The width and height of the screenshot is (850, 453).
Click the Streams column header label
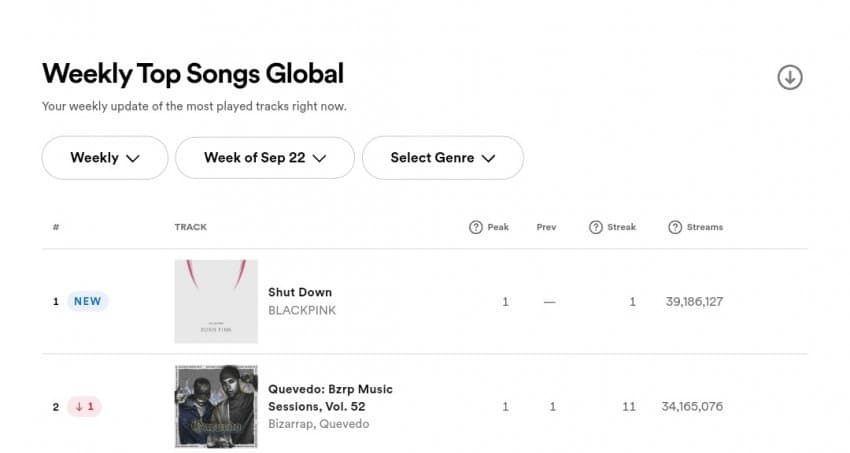705,227
